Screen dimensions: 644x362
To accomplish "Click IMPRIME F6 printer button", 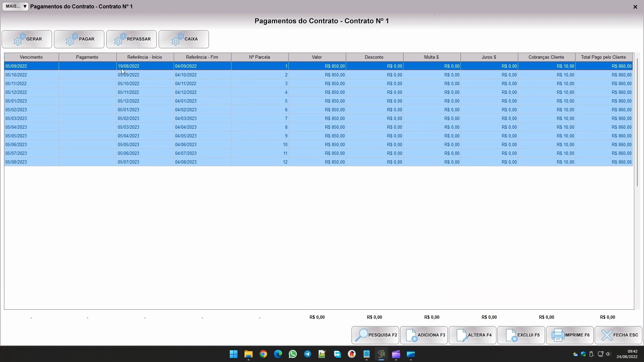I will click(570, 335).
